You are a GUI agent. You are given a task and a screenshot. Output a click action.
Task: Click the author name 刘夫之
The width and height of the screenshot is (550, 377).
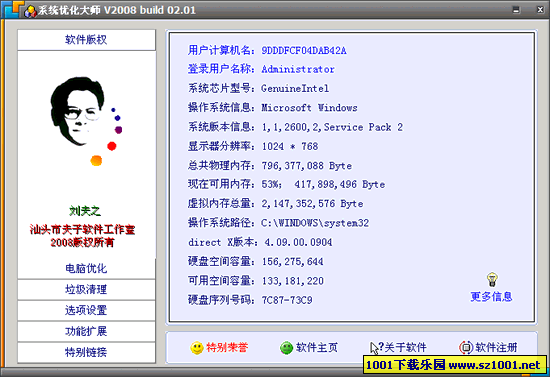pos(85,211)
